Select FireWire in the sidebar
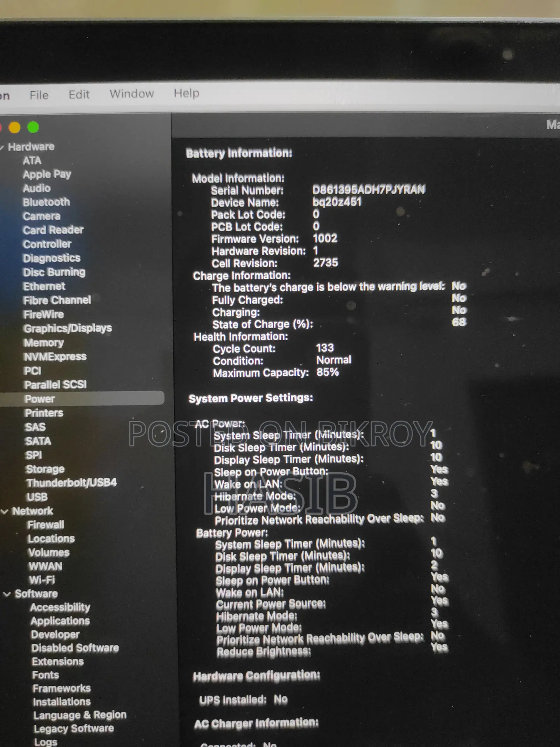This screenshot has width=560, height=747. point(43,314)
